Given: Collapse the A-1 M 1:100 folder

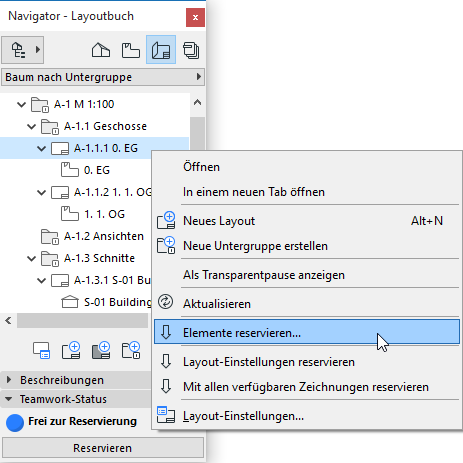Looking at the screenshot, I should 21,104.
